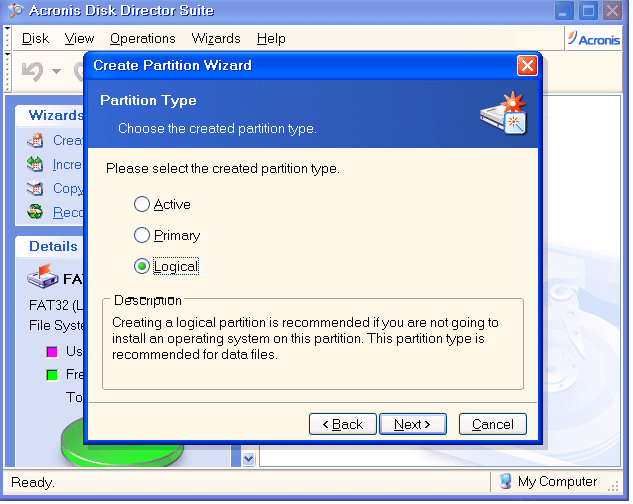
Task: Open the Disk menu
Action: pos(35,39)
